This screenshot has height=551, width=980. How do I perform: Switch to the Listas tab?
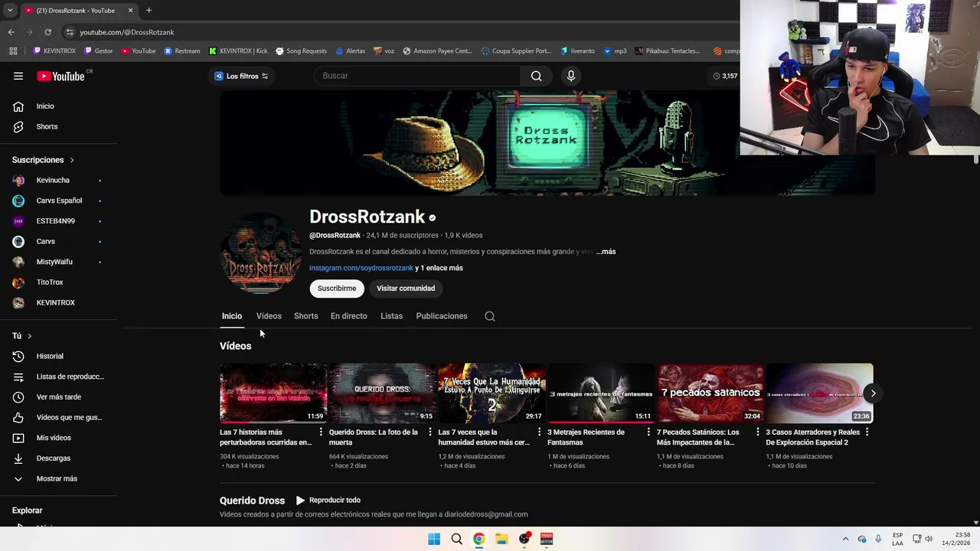click(391, 316)
